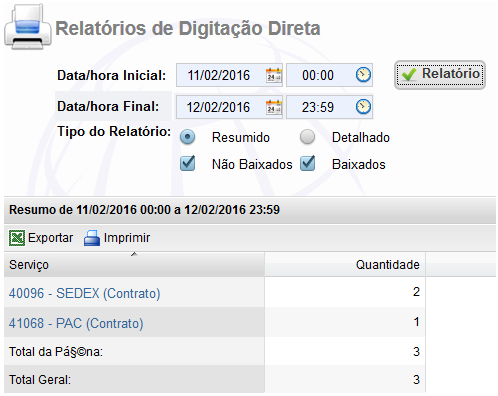The image size is (498, 396).
Task: Uncheck the Baixados checkbox
Action: coord(307,163)
